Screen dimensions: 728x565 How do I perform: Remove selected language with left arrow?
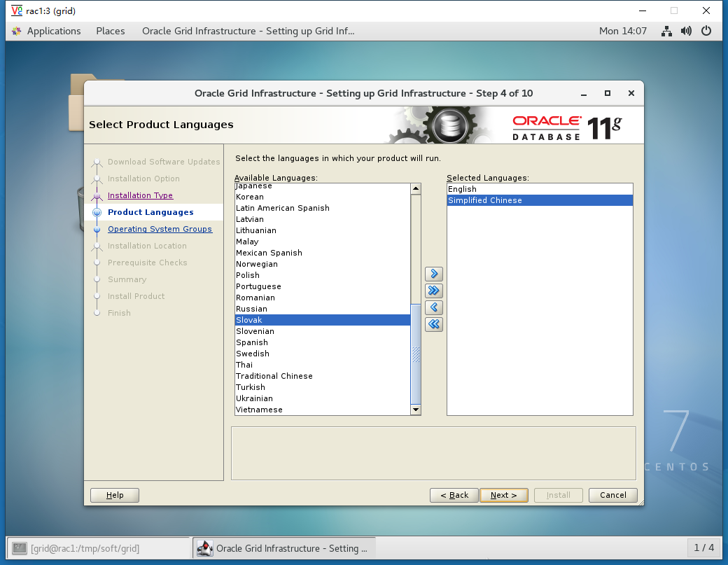[433, 307]
